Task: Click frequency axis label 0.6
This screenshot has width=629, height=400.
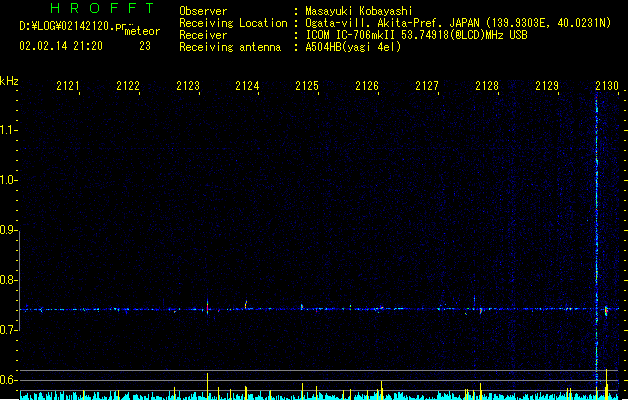Action: click(x=8, y=380)
